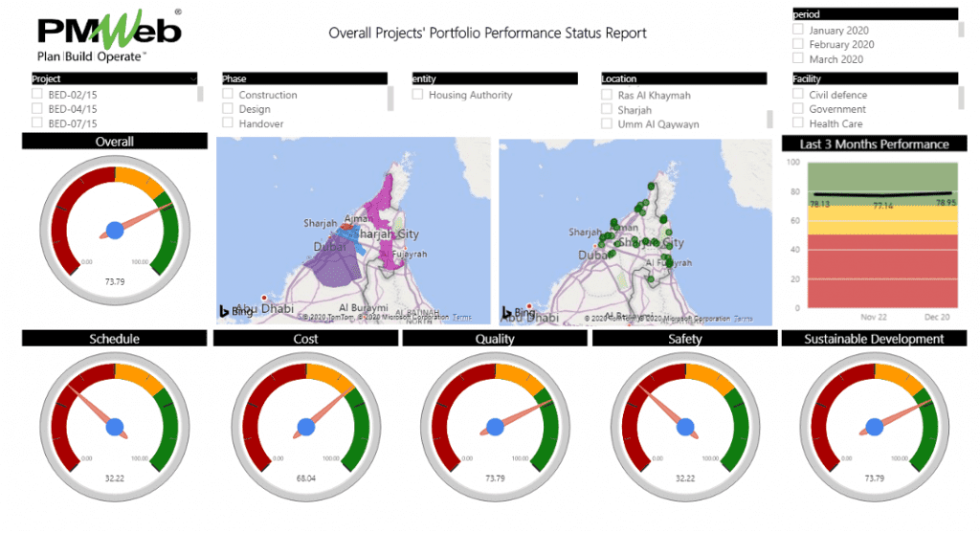Click the PMWeb logo
Screen dimensions: 980x533
pyautogui.click(x=109, y=36)
